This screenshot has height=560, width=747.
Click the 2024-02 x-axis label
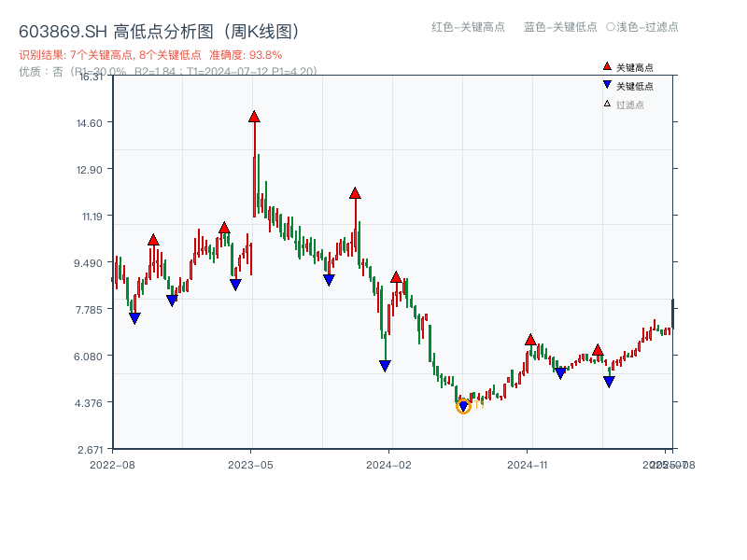tap(388, 465)
